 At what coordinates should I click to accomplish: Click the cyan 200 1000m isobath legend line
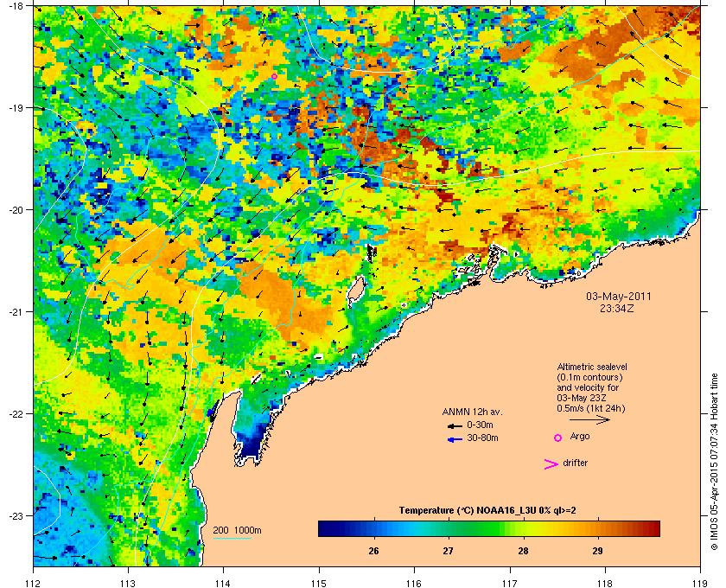232,539
